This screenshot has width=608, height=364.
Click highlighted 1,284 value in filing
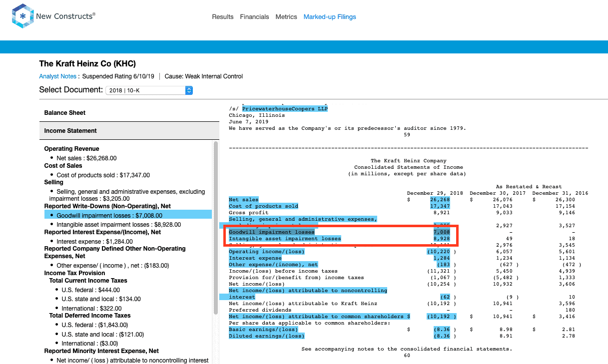coord(441,258)
